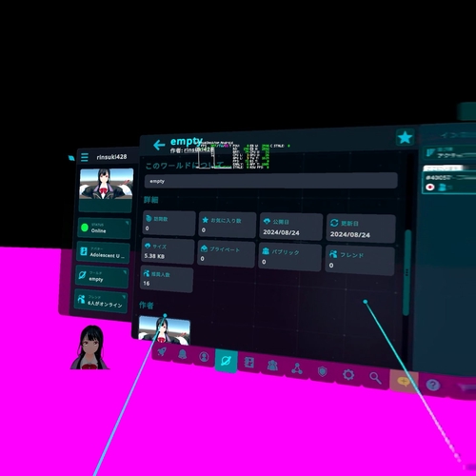Open the Avatars tab icon
The height and width of the screenshot is (476, 476).
click(248, 363)
